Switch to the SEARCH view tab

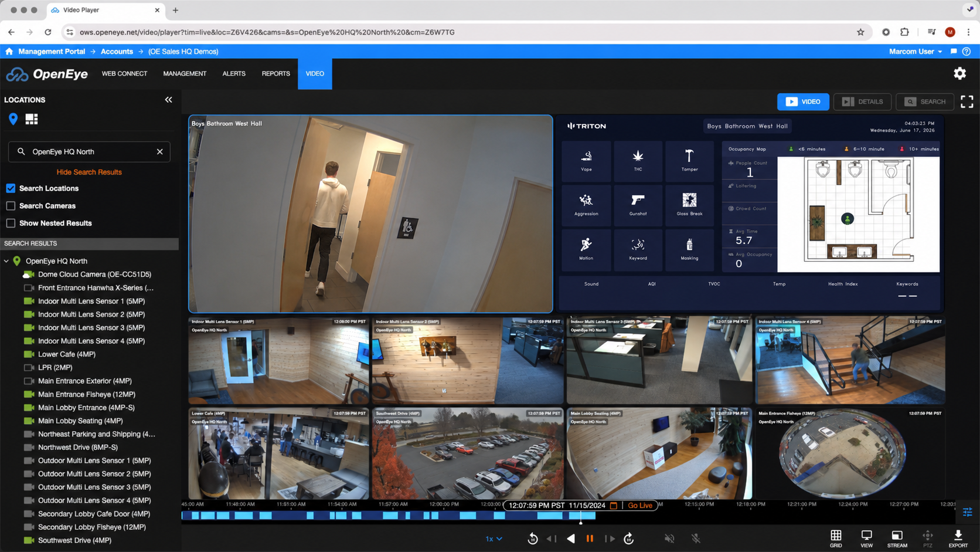click(925, 101)
